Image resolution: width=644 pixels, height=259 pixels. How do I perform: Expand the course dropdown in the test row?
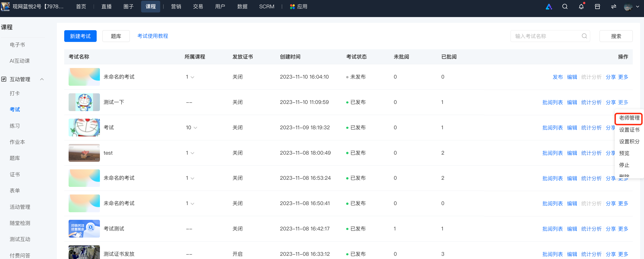(192, 153)
